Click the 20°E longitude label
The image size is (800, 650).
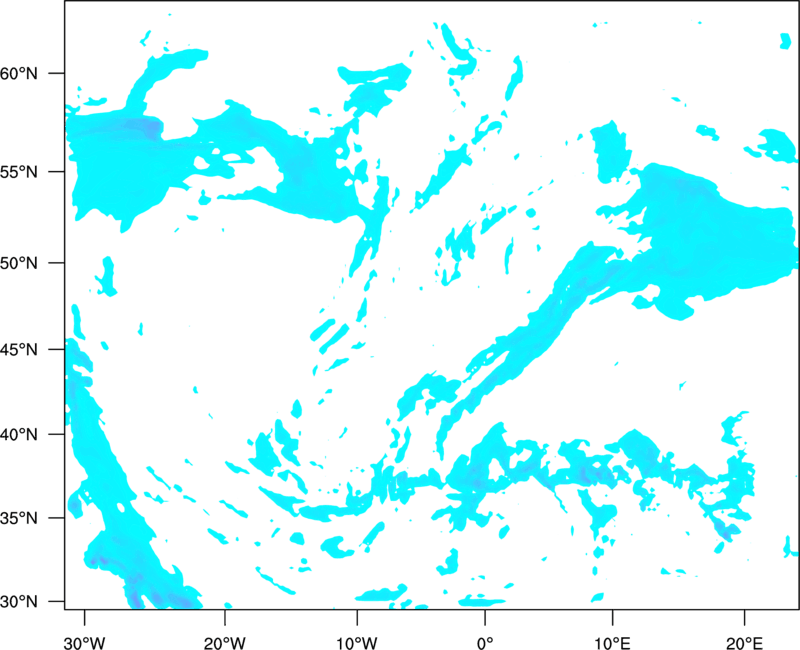744,643
